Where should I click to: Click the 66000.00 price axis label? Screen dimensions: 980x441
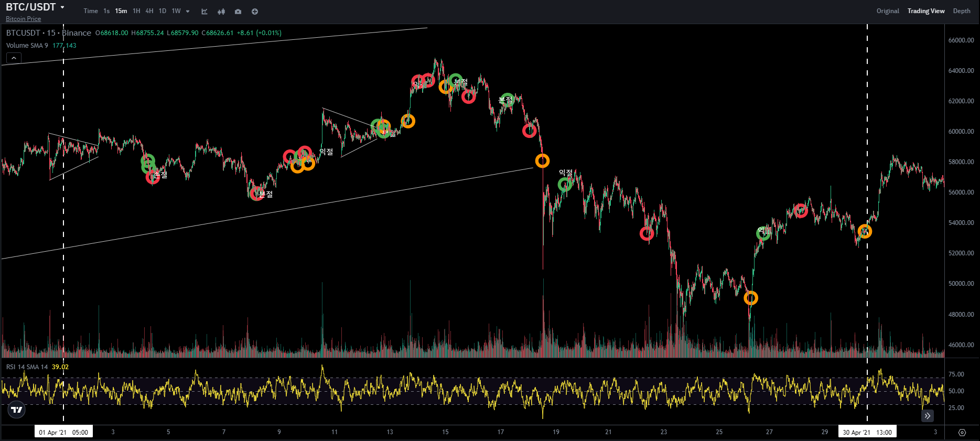pyautogui.click(x=961, y=40)
